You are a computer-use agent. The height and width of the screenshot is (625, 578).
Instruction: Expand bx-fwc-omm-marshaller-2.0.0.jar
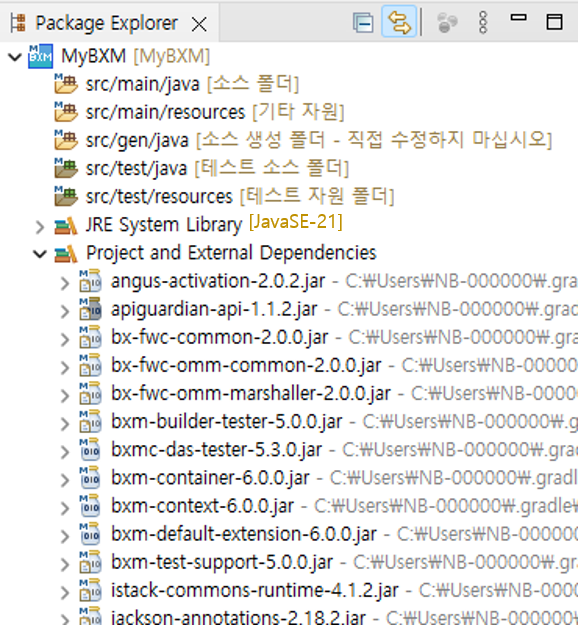pyautogui.click(x=65, y=396)
